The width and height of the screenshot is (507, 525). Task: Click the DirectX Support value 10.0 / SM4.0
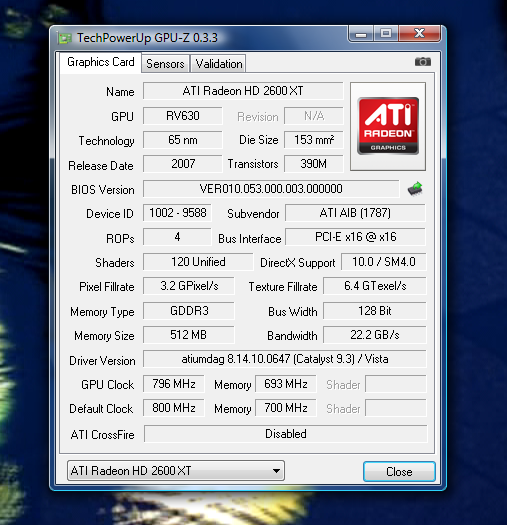click(384, 261)
